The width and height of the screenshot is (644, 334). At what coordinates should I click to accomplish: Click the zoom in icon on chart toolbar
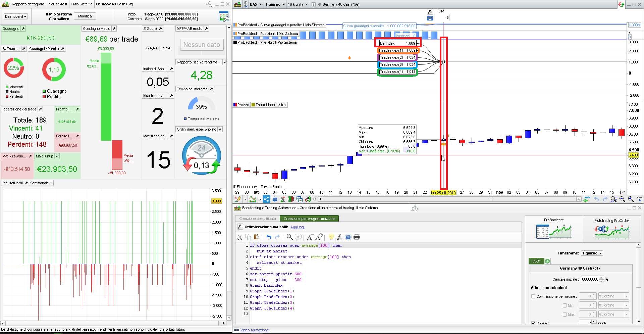(631, 199)
